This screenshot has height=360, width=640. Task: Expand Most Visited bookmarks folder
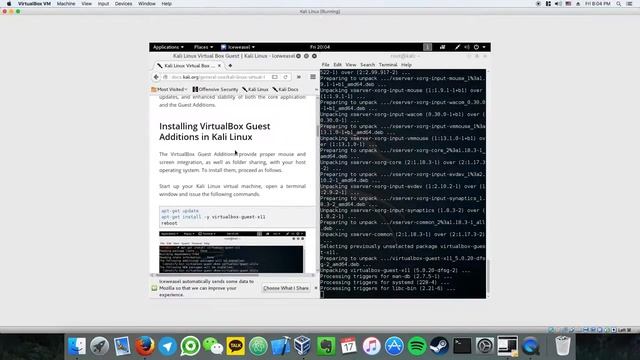point(169,89)
